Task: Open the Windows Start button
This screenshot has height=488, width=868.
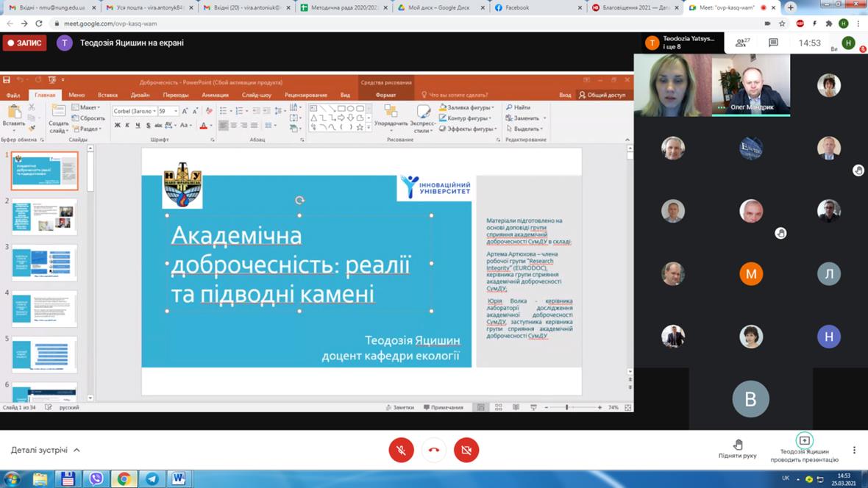Action: pos(13,479)
